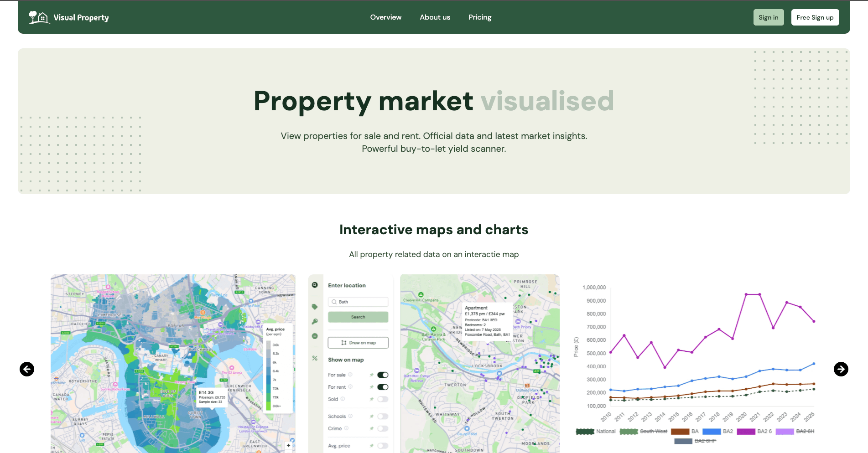Screen dimensions: 868x453
Task: Open the Overview nav item
Action: [386, 17]
